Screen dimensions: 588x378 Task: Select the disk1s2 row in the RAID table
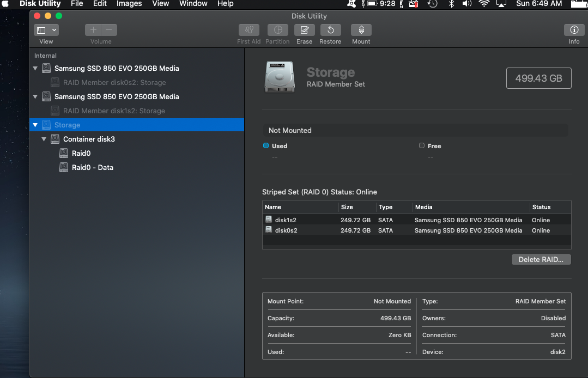417,220
